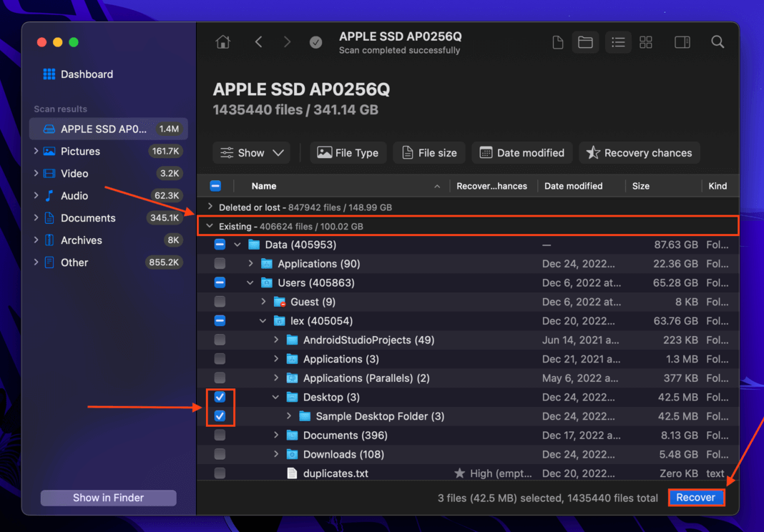
Task: Expand the Deleted or lost group
Action: (x=210, y=207)
